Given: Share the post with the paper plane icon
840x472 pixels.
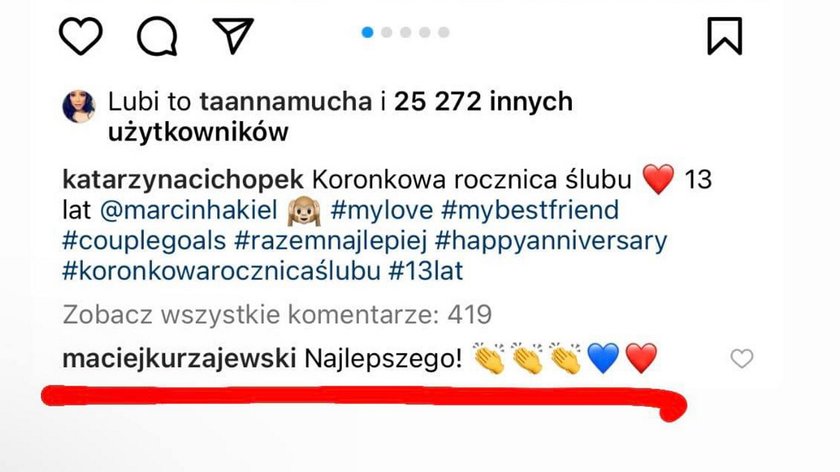Looking at the screenshot, I should 233,36.
